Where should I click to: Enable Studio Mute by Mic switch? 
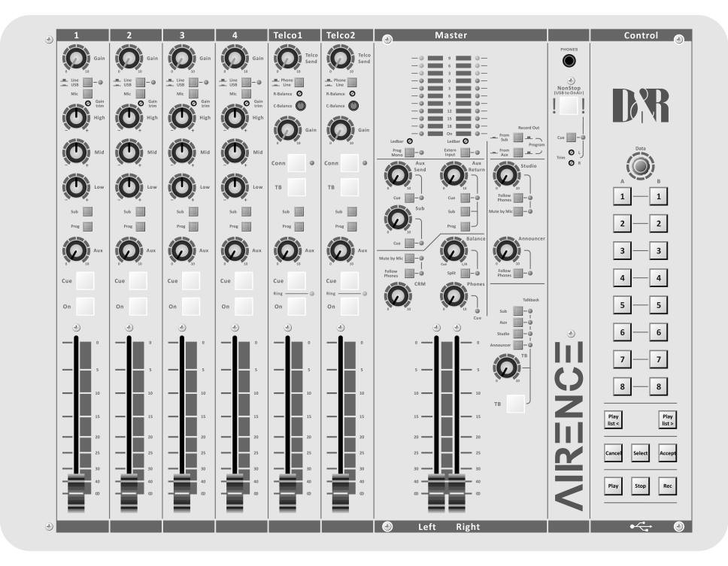tap(517, 211)
